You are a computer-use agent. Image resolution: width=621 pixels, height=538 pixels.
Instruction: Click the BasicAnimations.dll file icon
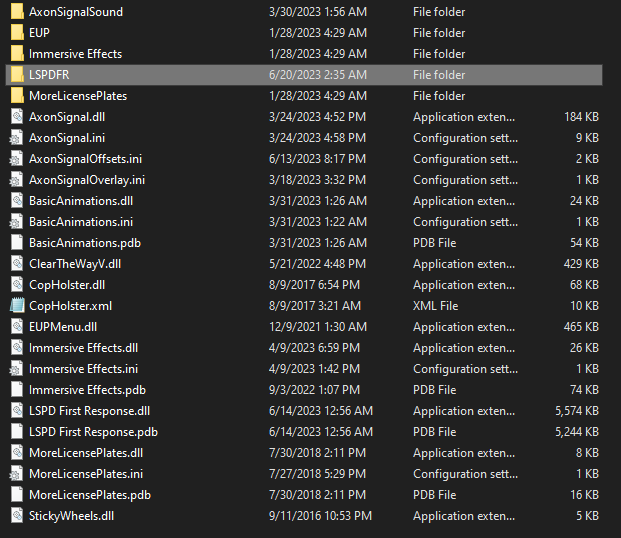point(17,201)
